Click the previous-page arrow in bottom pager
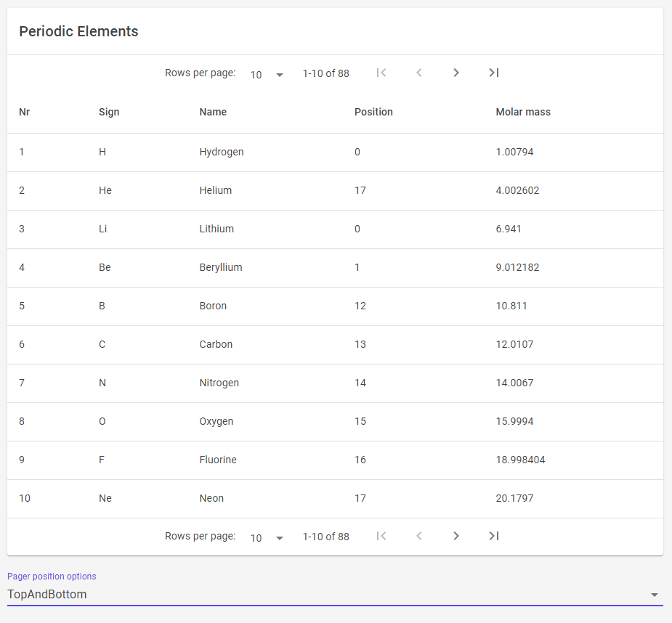Viewport: 672px width, 623px height. [x=419, y=536]
